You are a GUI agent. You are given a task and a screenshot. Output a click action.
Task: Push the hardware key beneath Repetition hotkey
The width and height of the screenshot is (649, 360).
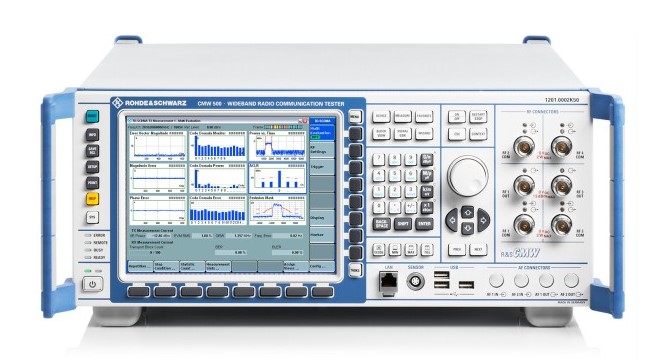tap(139, 292)
